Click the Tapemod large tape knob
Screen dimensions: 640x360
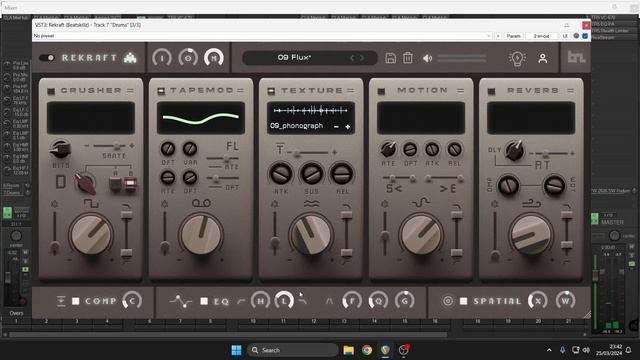tap(201, 234)
